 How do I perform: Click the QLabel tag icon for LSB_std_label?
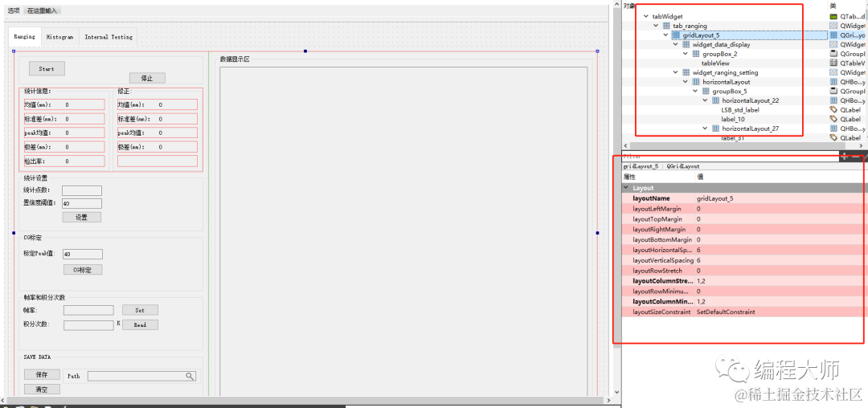click(x=833, y=109)
